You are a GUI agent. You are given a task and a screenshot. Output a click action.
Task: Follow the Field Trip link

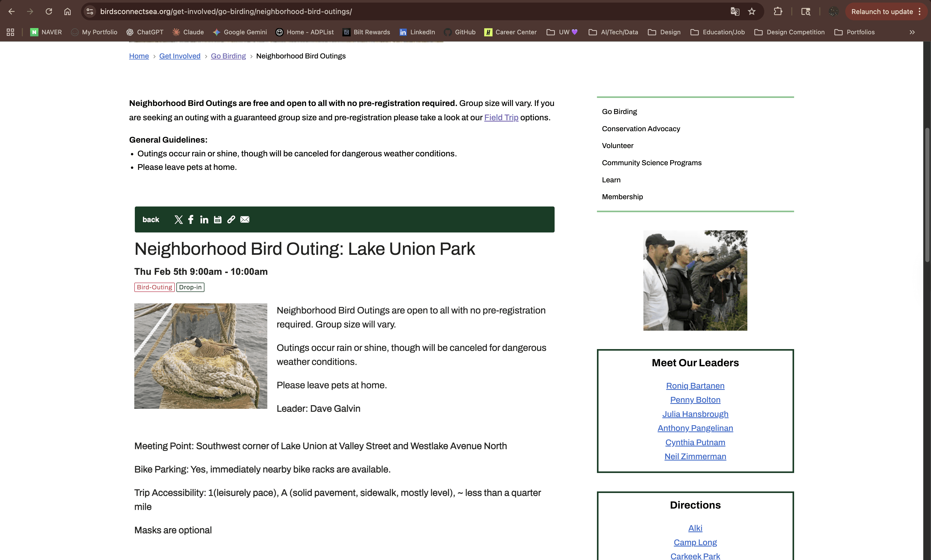[501, 117]
